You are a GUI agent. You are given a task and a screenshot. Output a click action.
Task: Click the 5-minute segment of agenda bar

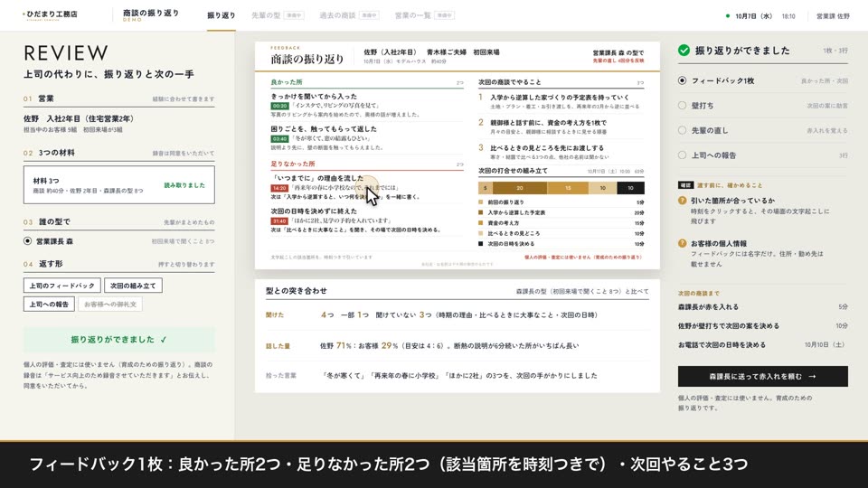click(x=486, y=188)
